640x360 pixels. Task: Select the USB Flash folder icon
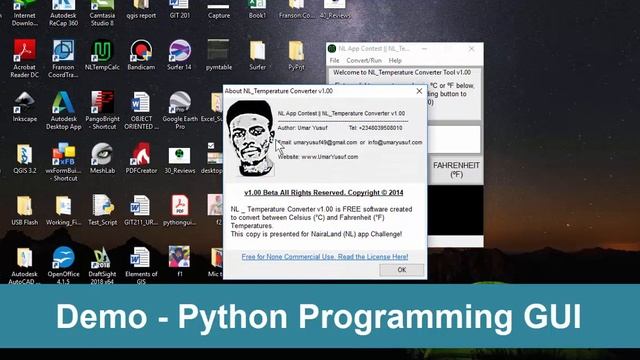24,210
